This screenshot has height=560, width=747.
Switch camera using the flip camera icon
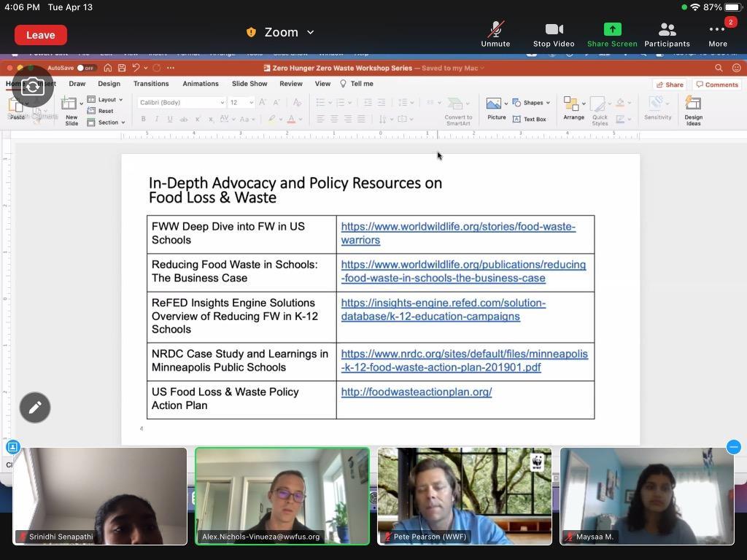[33, 87]
